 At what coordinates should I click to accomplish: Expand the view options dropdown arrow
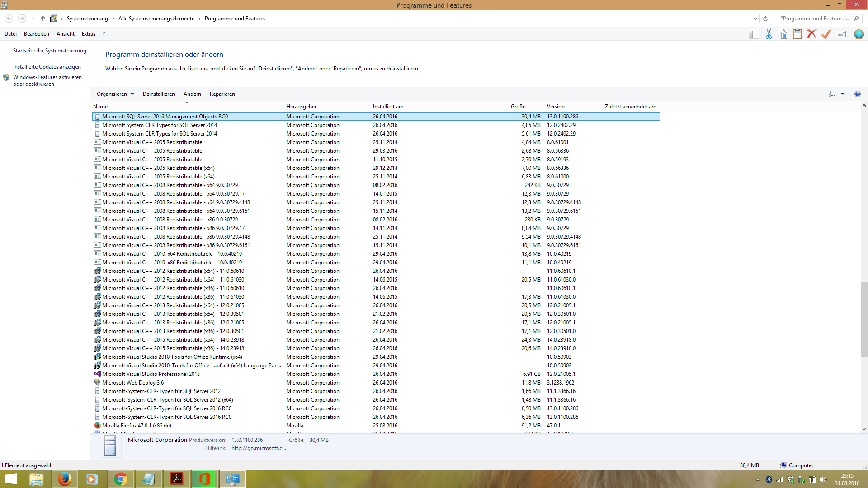[x=843, y=94]
